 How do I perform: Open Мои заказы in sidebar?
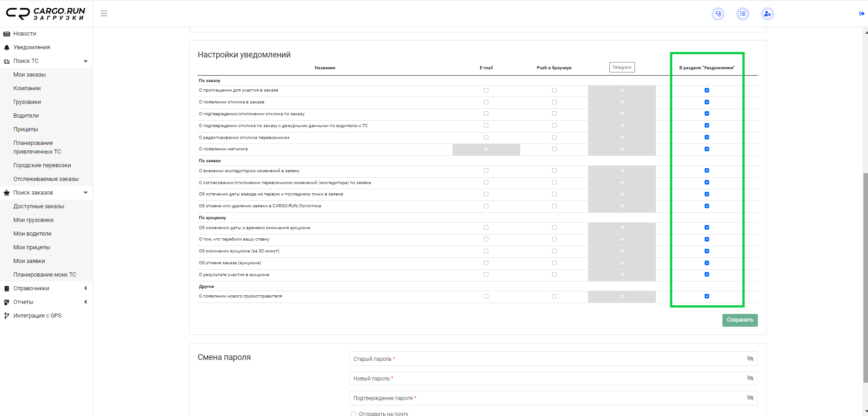30,75
